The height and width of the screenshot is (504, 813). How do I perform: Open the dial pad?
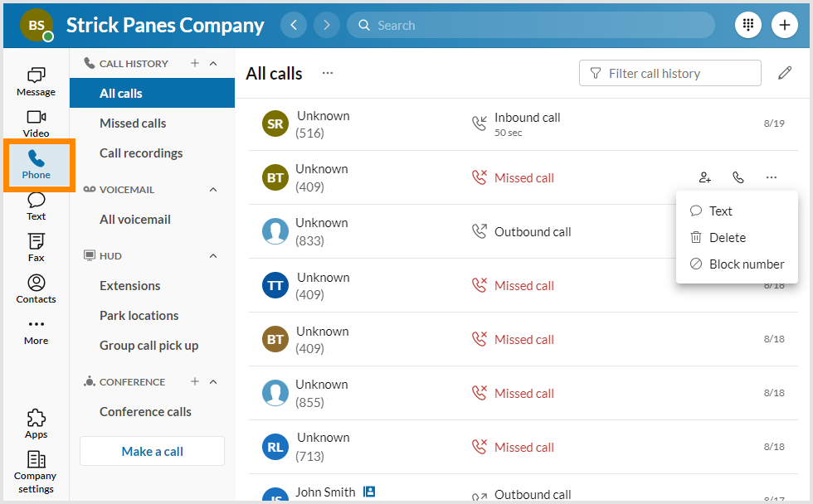tap(747, 25)
